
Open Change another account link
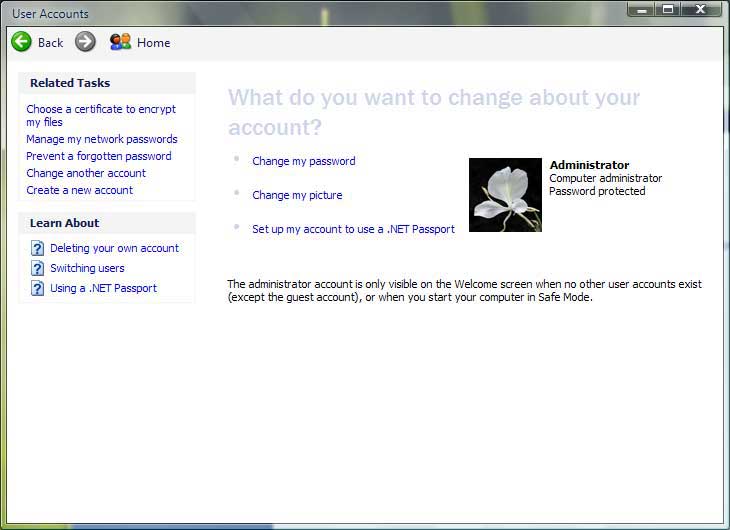pos(86,173)
